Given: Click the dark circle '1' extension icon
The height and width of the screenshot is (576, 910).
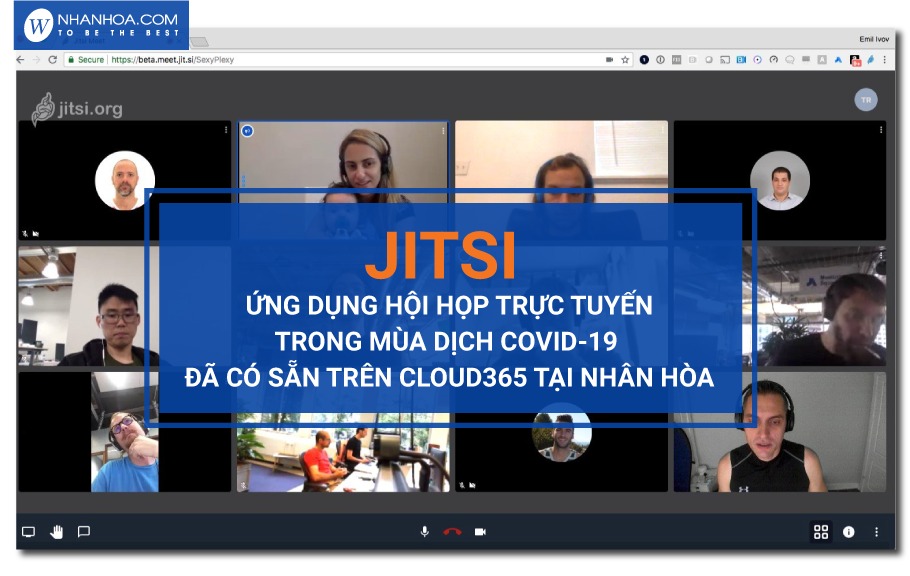Looking at the screenshot, I should [644, 60].
